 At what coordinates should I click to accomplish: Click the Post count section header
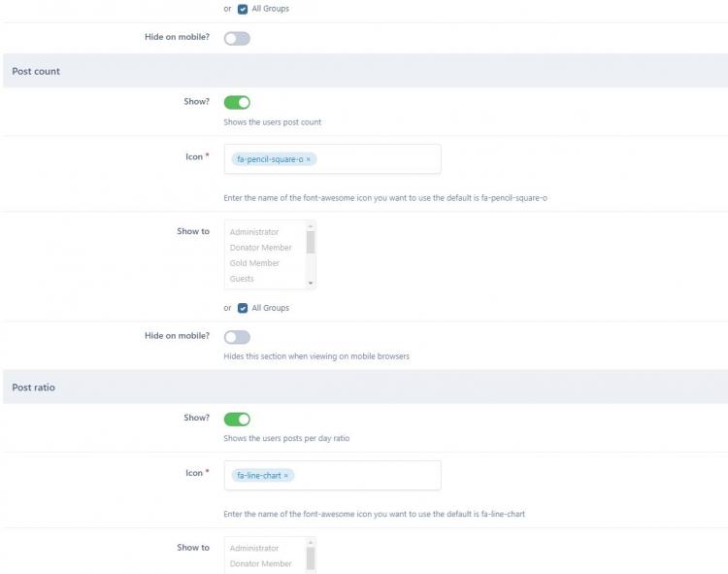[x=36, y=71]
